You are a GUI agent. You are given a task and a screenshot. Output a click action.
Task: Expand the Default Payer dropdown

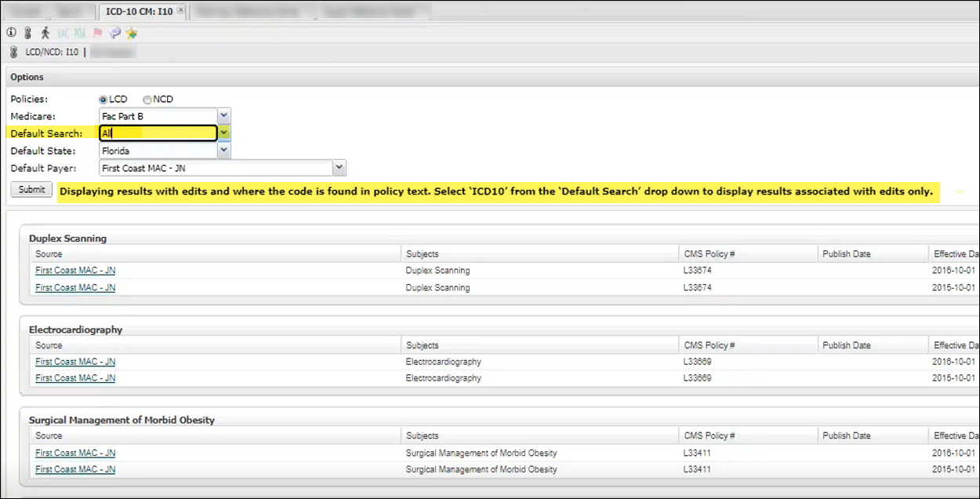point(339,168)
